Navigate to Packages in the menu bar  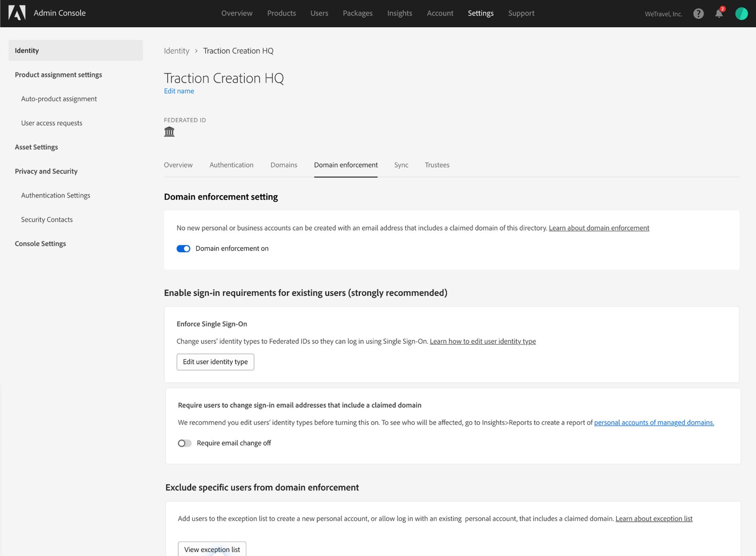[x=358, y=13]
